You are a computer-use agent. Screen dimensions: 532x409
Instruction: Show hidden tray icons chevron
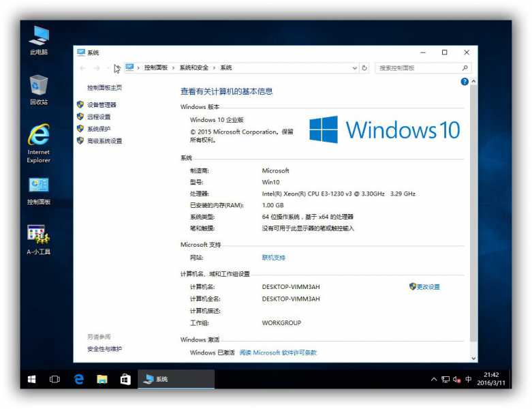coord(434,379)
